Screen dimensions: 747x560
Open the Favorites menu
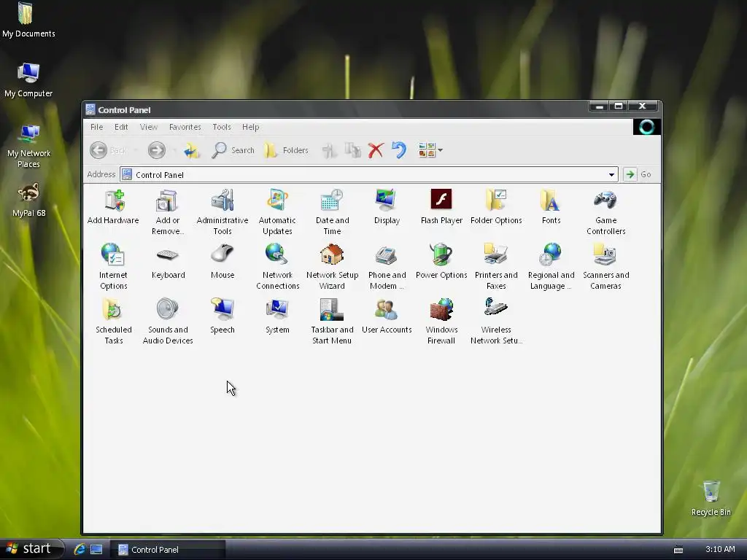click(x=185, y=127)
